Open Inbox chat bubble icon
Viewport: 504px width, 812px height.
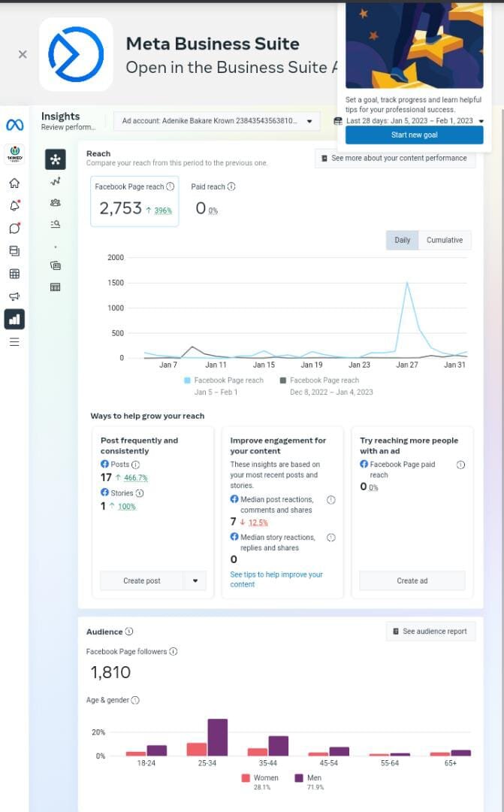tap(14, 229)
